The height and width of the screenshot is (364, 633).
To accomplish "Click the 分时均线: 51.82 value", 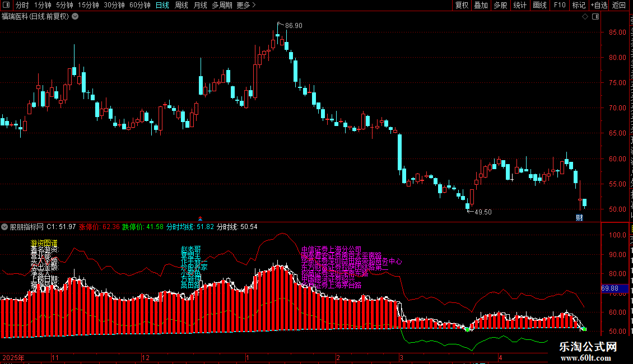I will (190, 227).
